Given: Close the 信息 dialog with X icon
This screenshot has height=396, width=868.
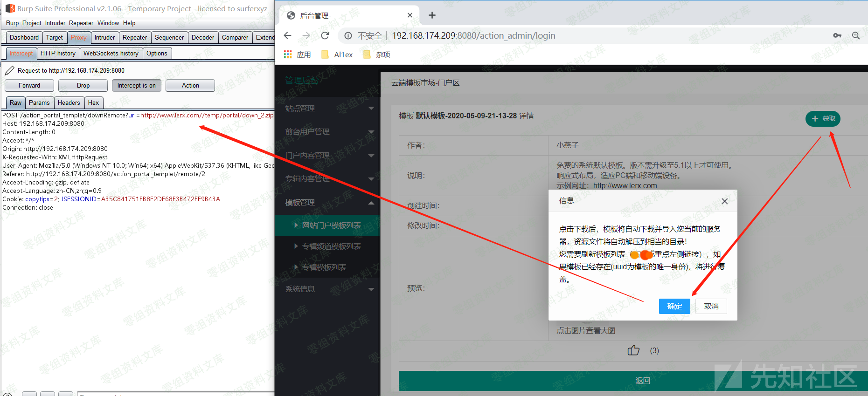Looking at the screenshot, I should [x=724, y=201].
